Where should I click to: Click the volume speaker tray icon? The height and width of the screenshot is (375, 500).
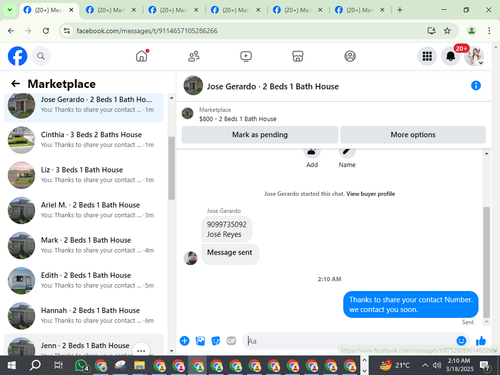pyautogui.click(x=437, y=365)
